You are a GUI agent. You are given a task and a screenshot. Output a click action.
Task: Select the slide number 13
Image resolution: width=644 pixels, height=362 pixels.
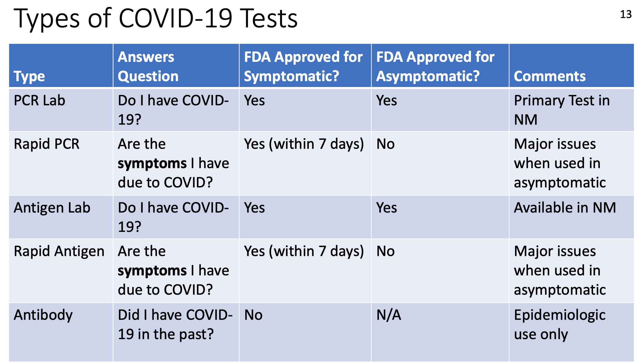[x=626, y=14]
